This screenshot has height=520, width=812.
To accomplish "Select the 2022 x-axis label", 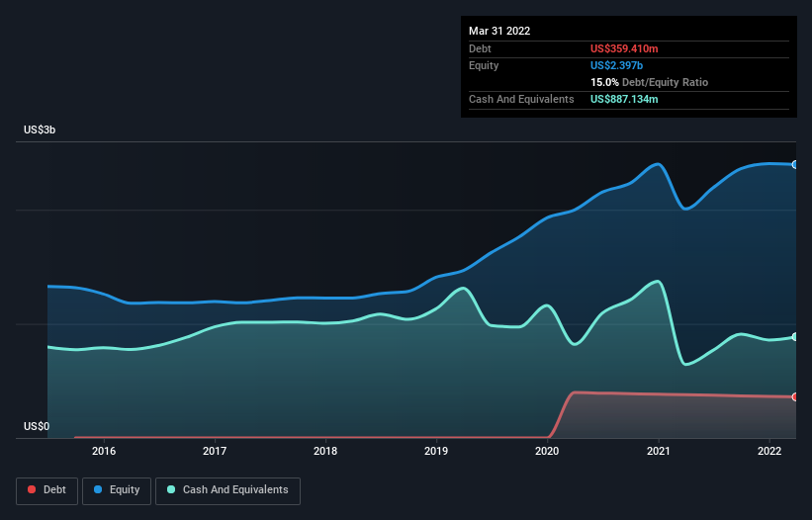I will tap(769, 451).
